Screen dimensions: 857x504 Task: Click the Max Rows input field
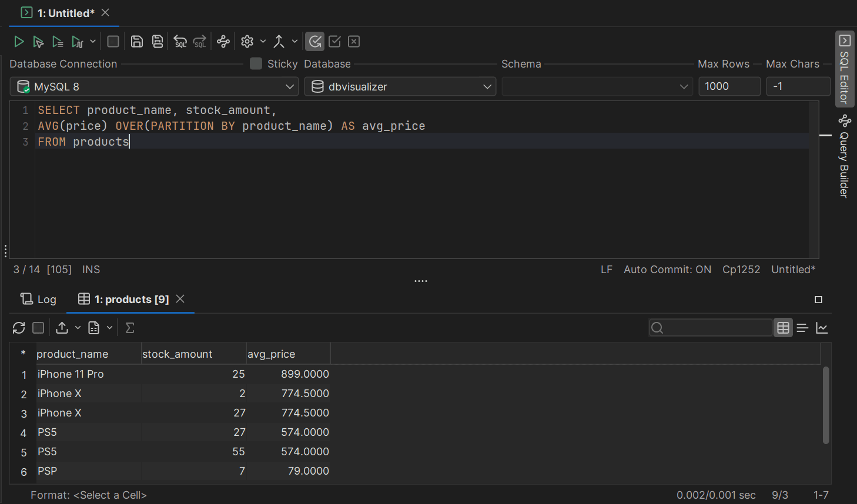coord(728,87)
